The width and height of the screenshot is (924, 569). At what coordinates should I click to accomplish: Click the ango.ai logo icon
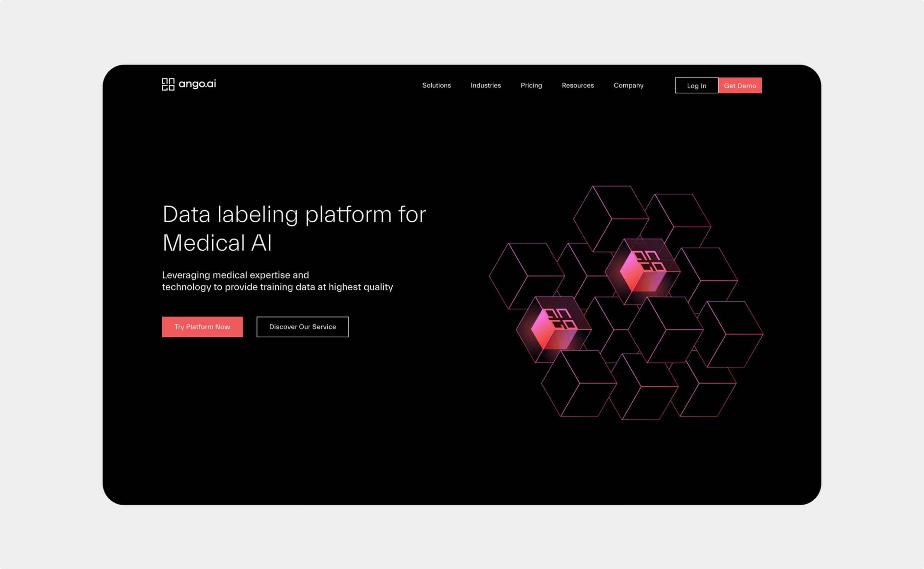[x=168, y=84]
